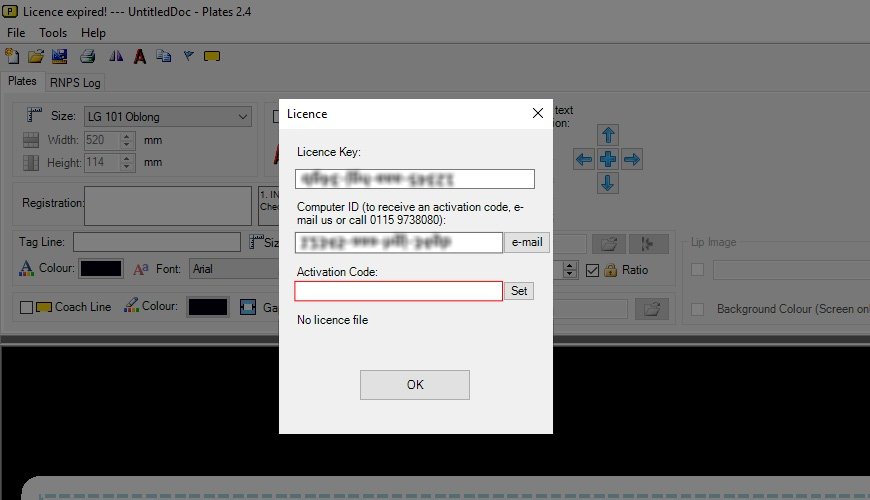The height and width of the screenshot is (500, 870).
Task: Move text down with blue down arrow
Action: coord(608,183)
